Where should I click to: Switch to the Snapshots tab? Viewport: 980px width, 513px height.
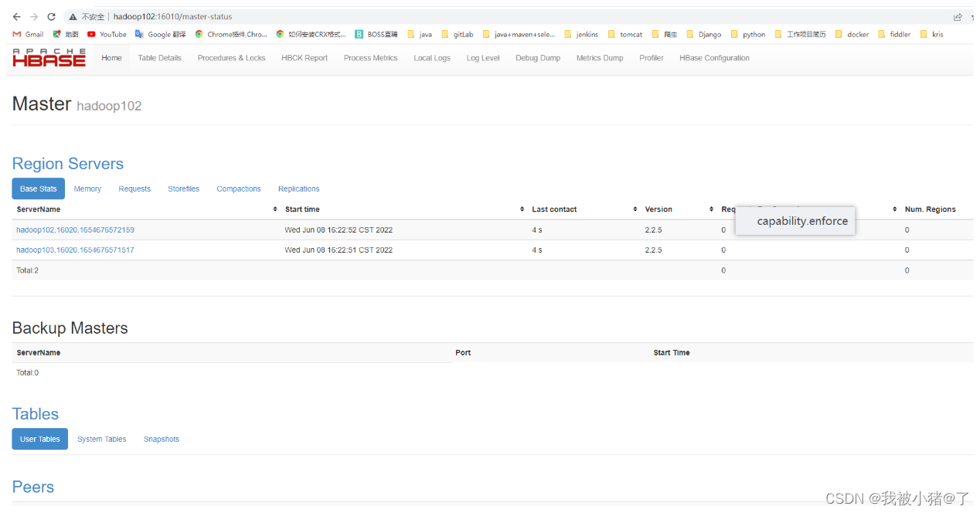[161, 439]
